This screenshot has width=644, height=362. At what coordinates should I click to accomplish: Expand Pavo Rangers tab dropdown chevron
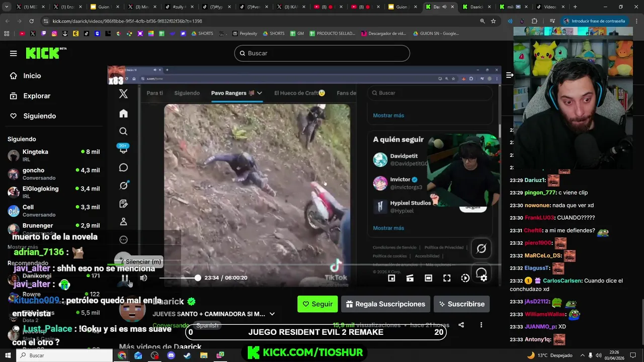click(260, 93)
